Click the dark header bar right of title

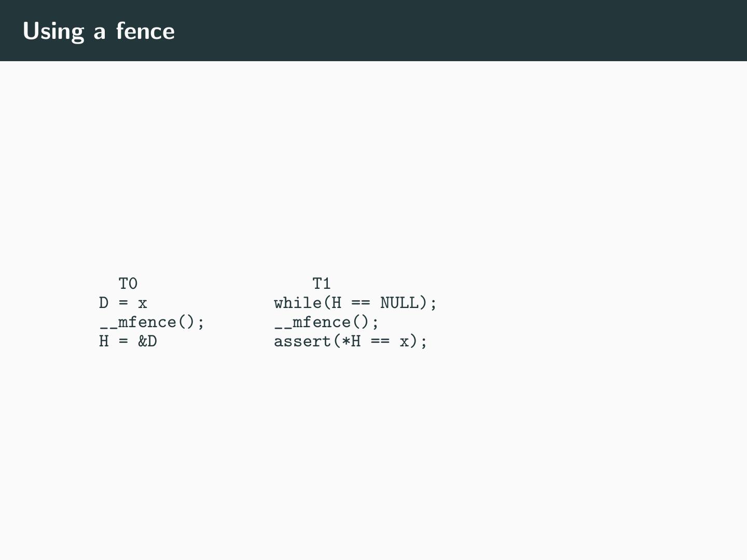point(467,31)
